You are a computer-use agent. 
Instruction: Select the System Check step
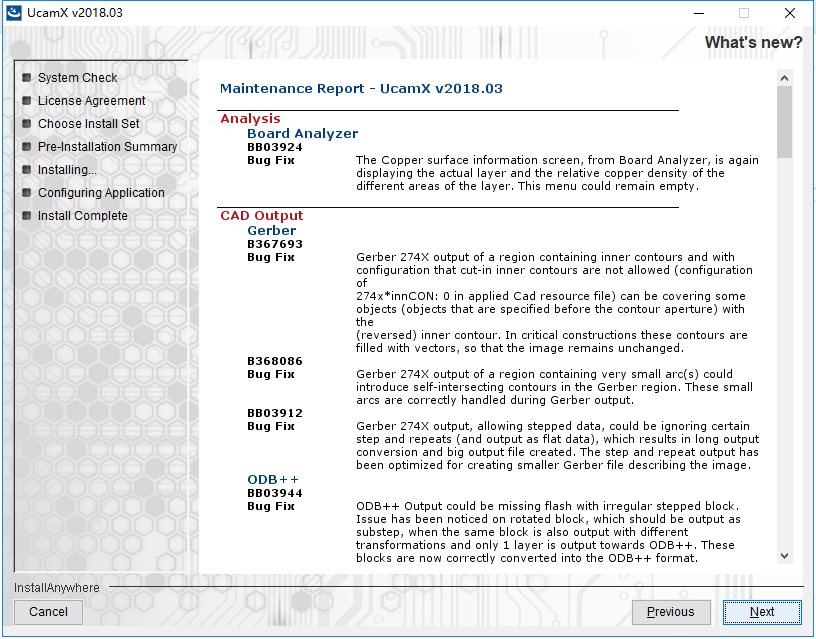pos(78,78)
